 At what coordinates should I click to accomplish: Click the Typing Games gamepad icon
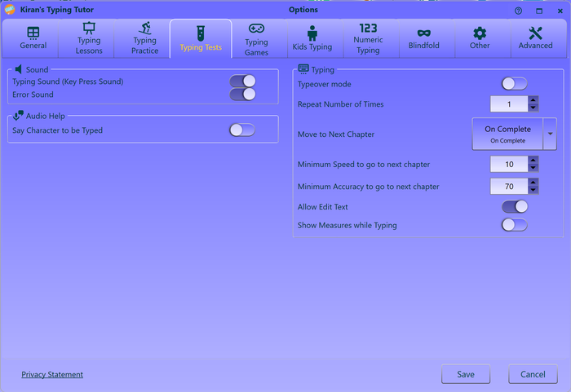point(256,29)
